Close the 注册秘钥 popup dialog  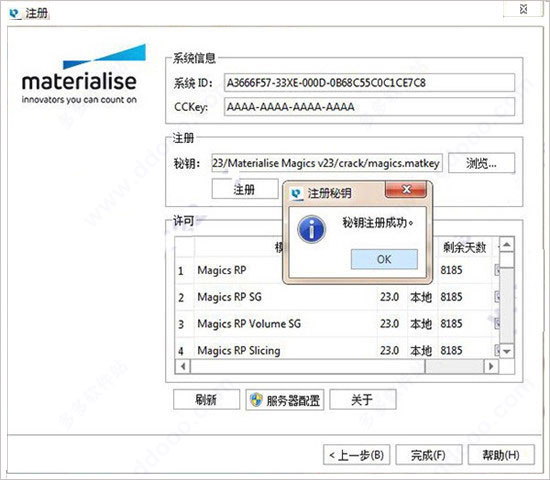[x=406, y=190]
